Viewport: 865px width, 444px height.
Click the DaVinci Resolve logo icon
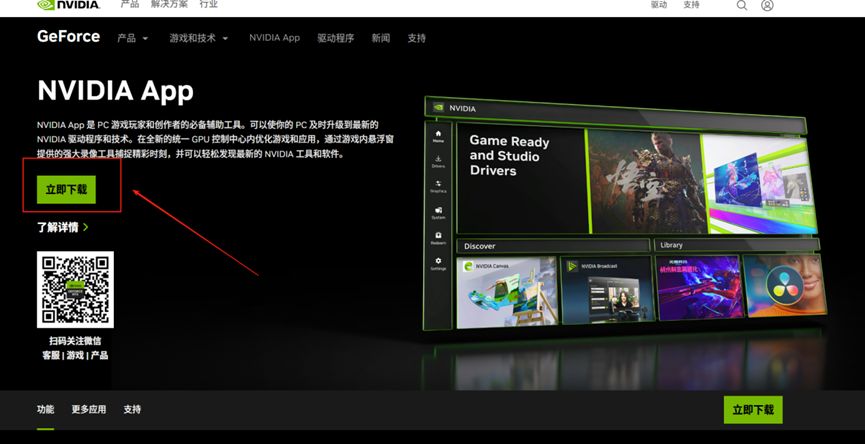tap(784, 286)
